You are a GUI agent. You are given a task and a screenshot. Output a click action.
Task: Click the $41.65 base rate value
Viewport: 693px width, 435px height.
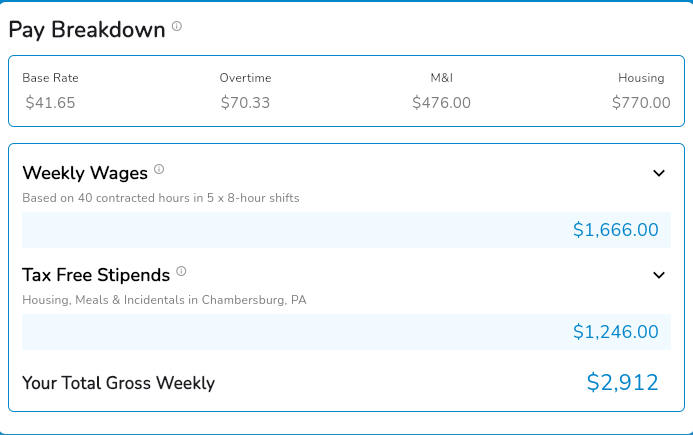coord(50,102)
